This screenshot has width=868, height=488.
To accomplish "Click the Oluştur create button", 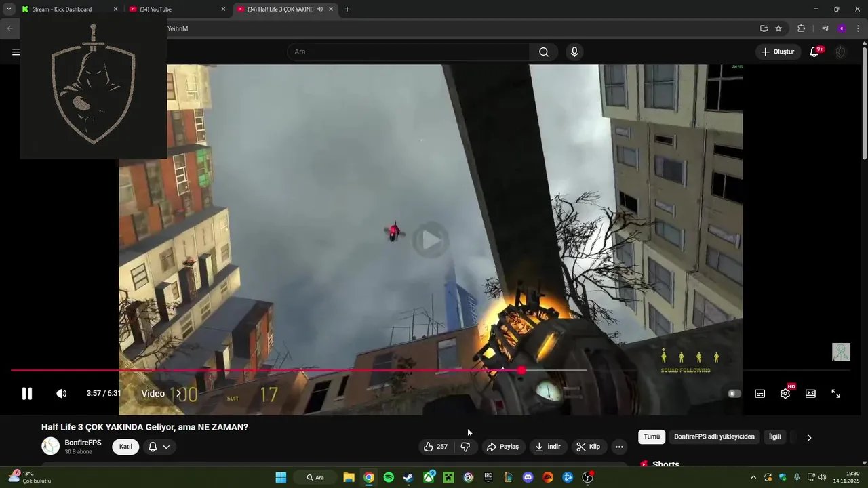I will pyautogui.click(x=778, y=52).
